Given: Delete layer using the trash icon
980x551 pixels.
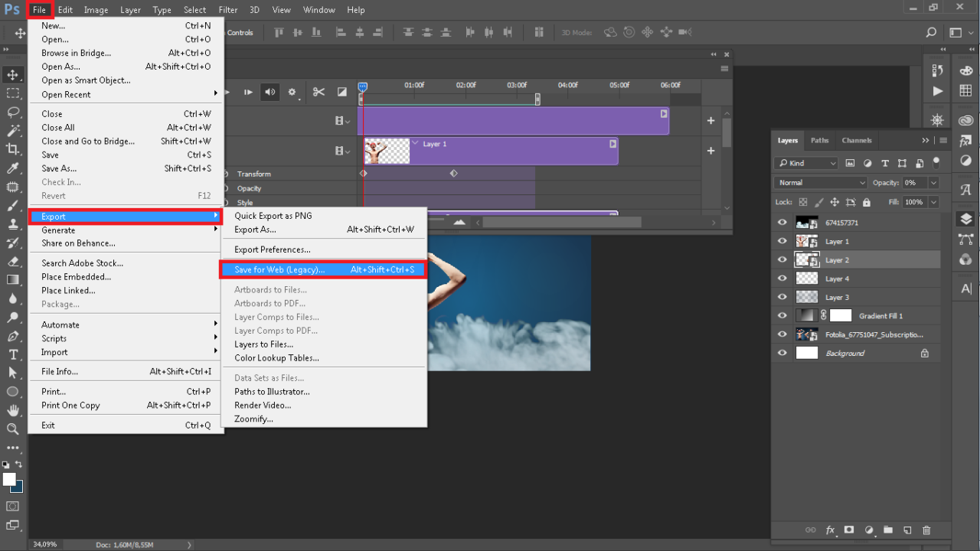Looking at the screenshot, I should (x=926, y=530).
